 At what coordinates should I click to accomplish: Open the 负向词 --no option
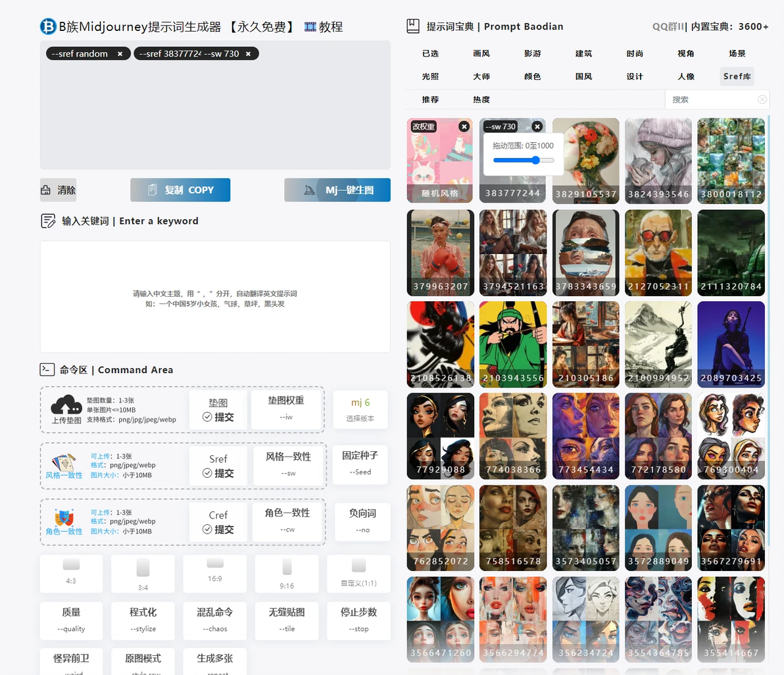pos(362,521)
